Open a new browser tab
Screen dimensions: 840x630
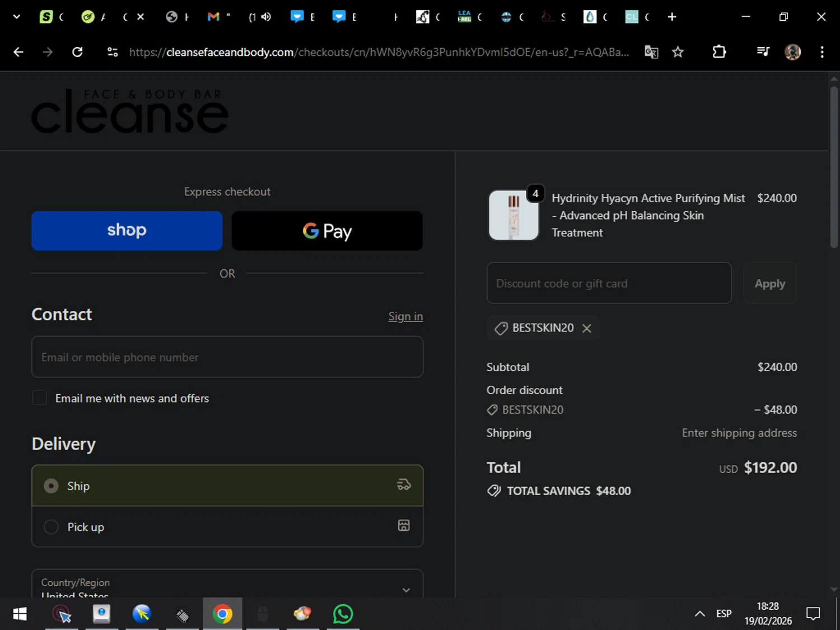point(672,17)
